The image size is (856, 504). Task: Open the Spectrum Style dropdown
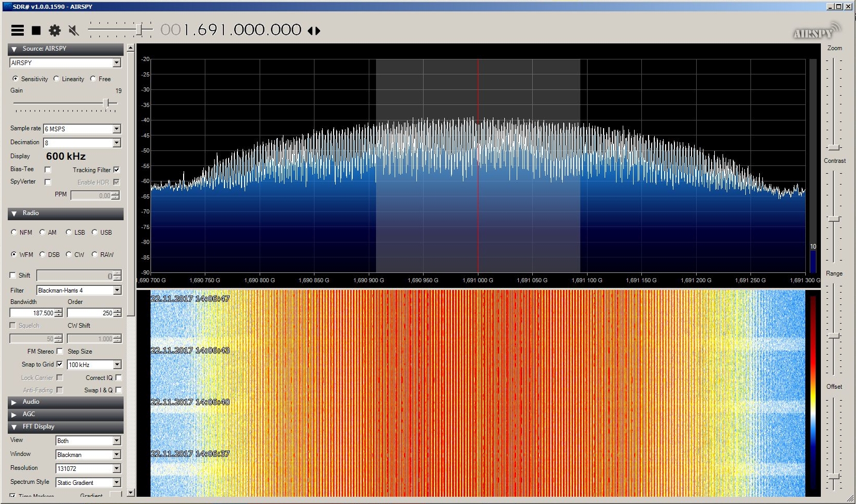point(88,483)
